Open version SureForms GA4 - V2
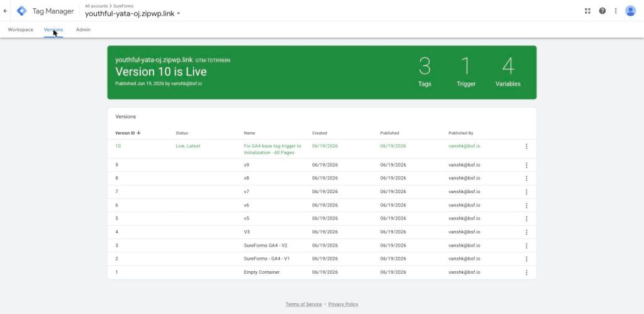This screenshot has width=644, height=314. click(265, 245)
